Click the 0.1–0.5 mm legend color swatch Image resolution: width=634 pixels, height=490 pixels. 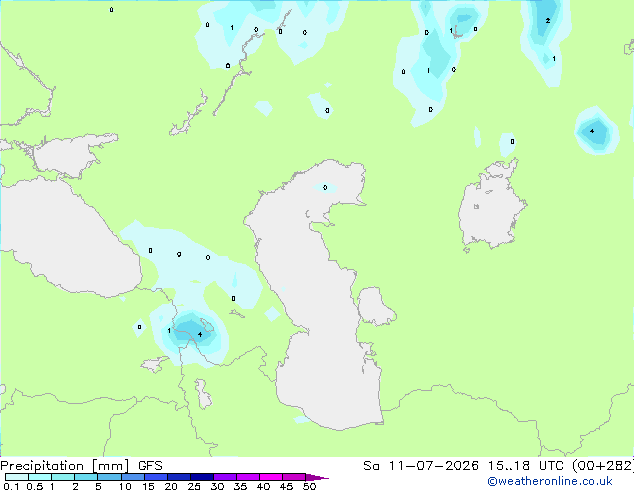point(17,477)
